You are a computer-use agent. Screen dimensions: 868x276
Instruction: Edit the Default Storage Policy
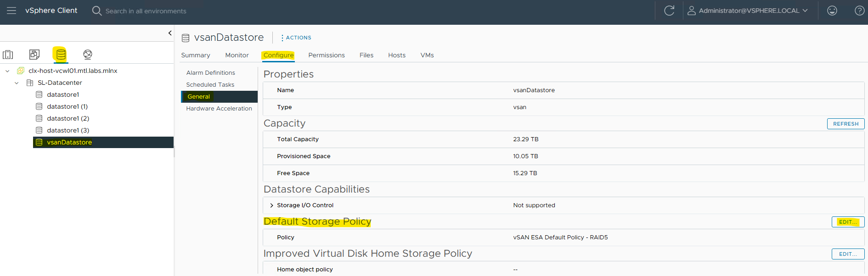coord(848,222)
